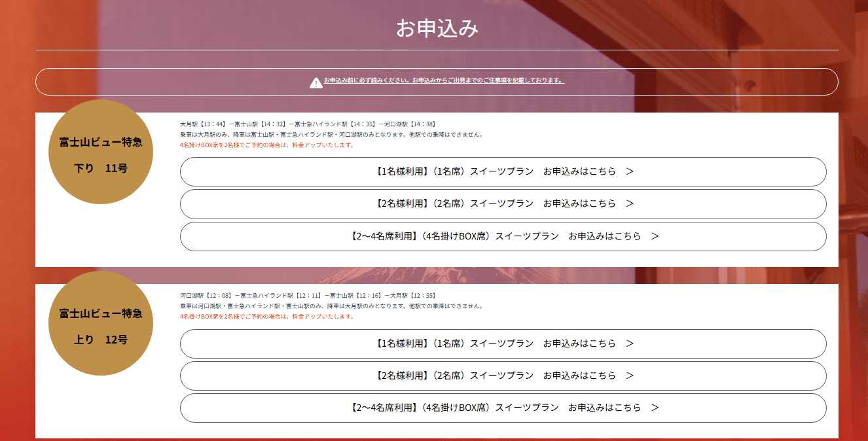The height and width of the screenshot is (441, 868).
Task: Click the ＞ arrow on 上り12号 2名席 button
Action: [x=630, y=376]
